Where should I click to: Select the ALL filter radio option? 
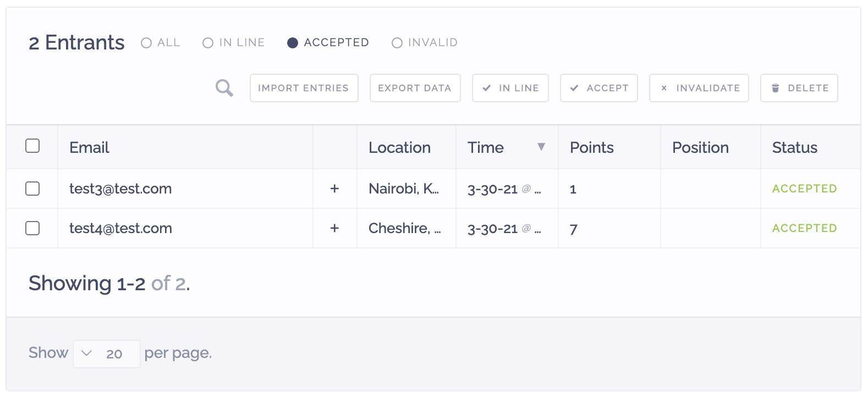click(x=160, y=43)
